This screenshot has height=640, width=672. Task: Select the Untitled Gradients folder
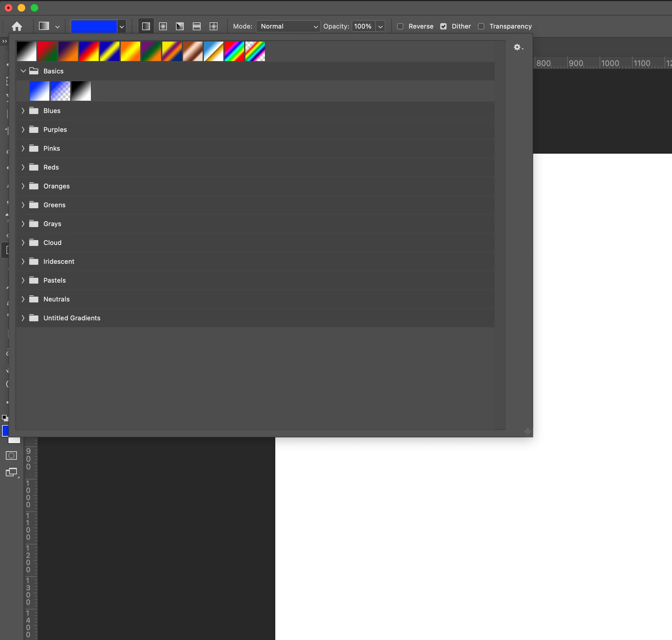point(72,318)
